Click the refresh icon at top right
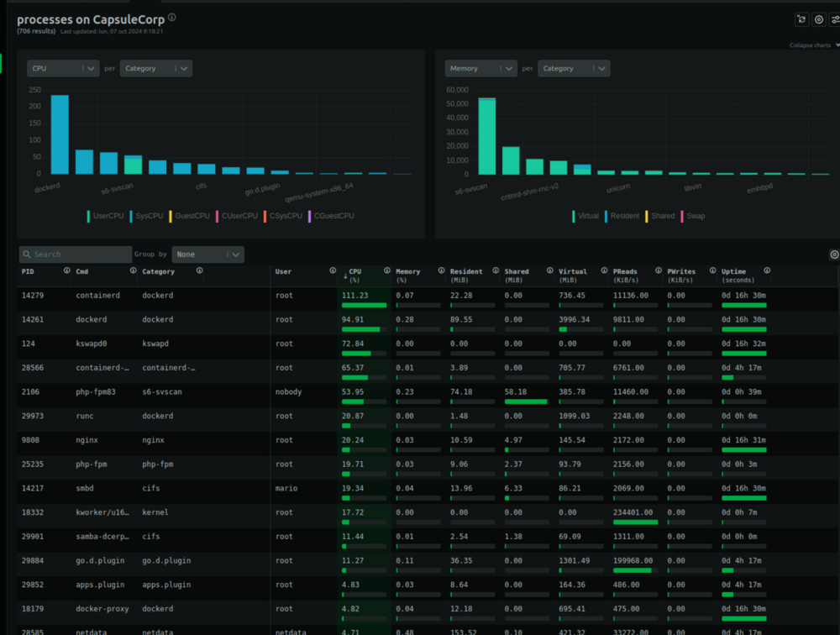The image size is (840, 635). (801, 20)
